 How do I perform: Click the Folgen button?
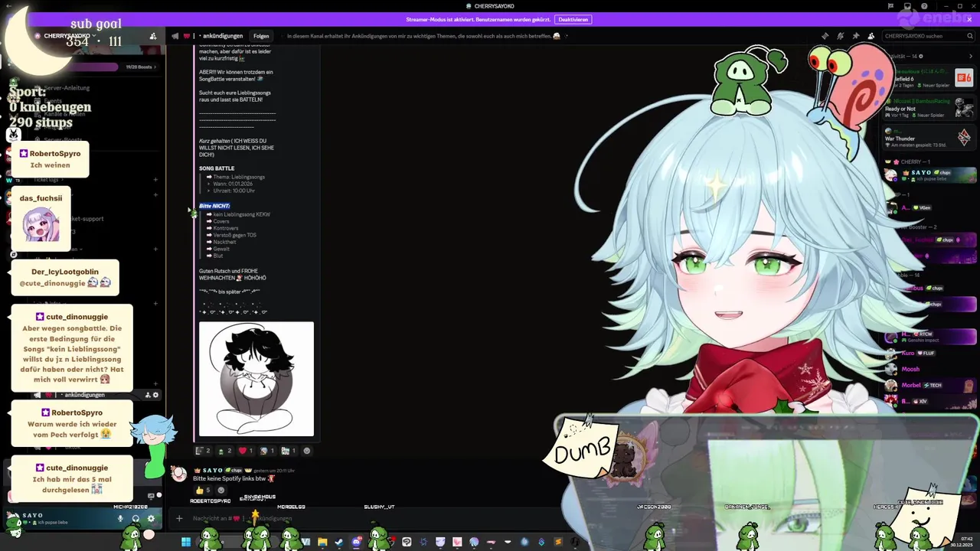click(x=261, y=36)
